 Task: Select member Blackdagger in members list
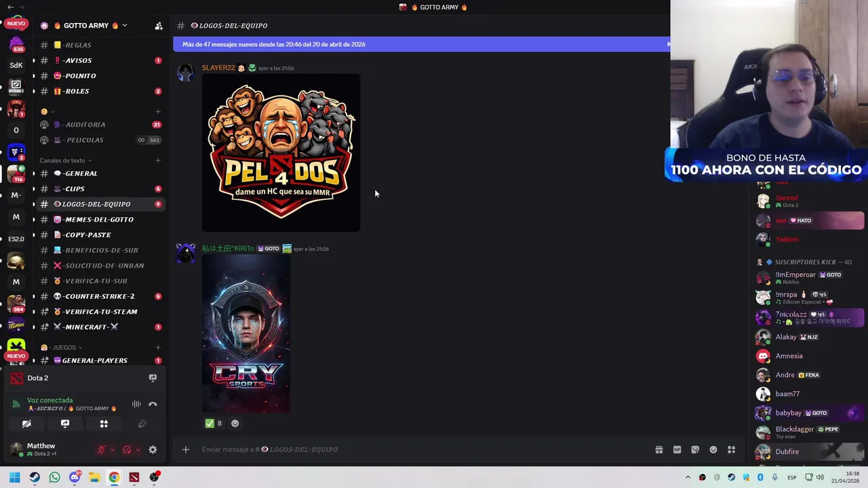(810, 432)
